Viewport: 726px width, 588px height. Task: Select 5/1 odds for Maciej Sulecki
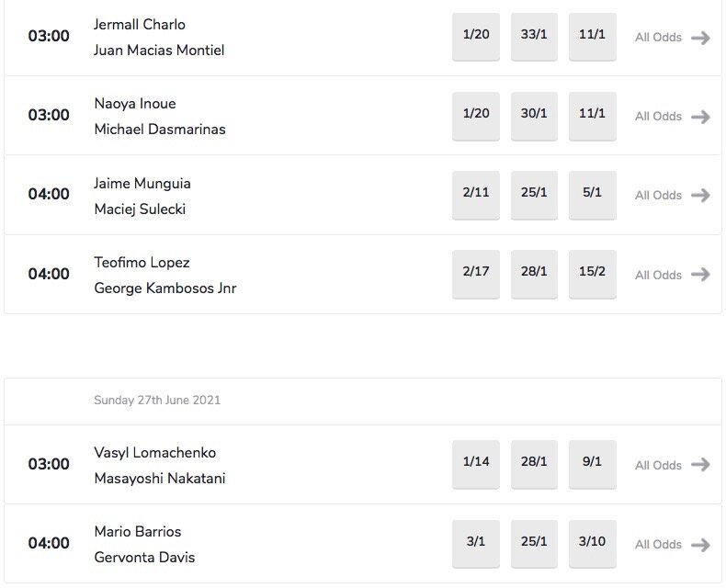[592, 194]
